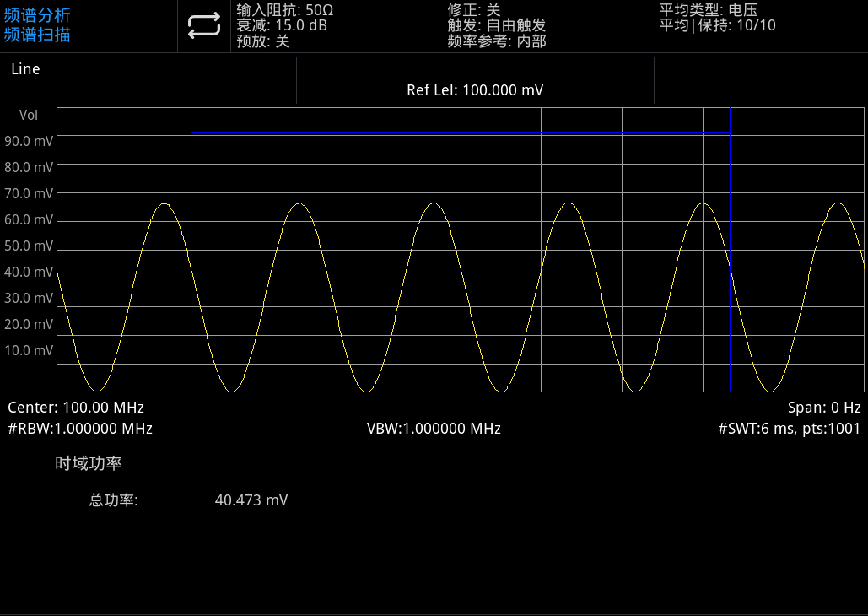Select the 频谱扫描 measurement label
868x616 pixels.
(37, 35)
